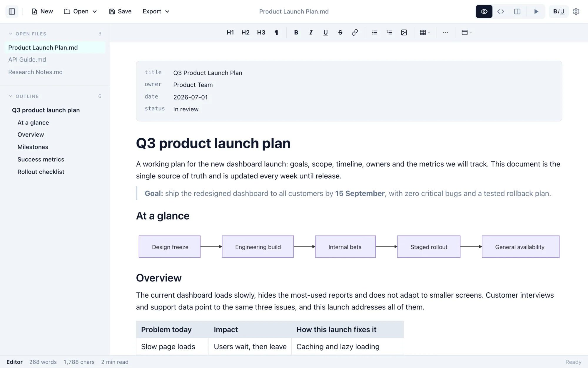This screenshot has height=368, width=588.
Task: Toggle the sidebar panel icon
Action: pyautogui.click(x=12, y=11)
